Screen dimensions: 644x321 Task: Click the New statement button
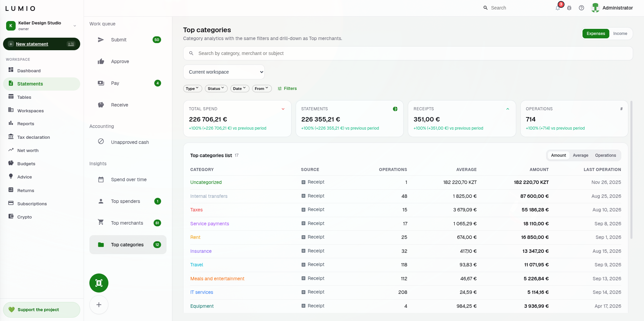coord(42,44)
